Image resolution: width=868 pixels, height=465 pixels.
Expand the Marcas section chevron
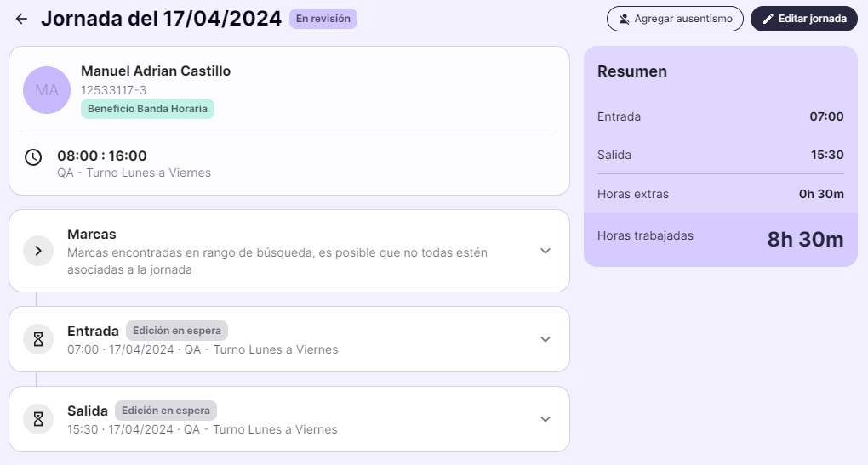545,251
